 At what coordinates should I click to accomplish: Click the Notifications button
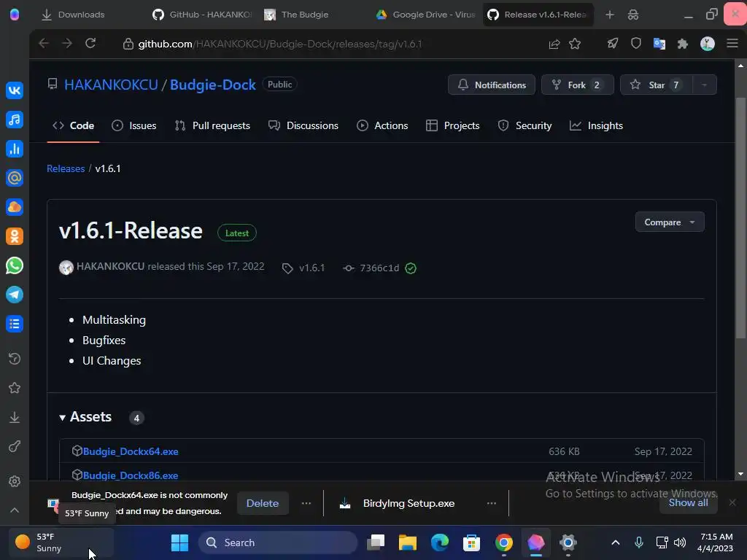pyautogui.click(x=491, y=85)
